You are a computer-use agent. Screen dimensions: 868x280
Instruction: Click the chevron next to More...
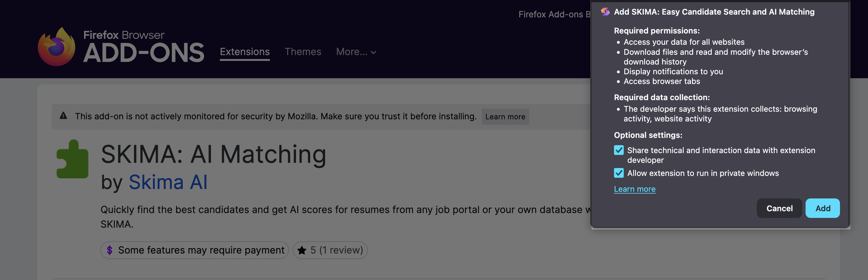tap(373, 52)
